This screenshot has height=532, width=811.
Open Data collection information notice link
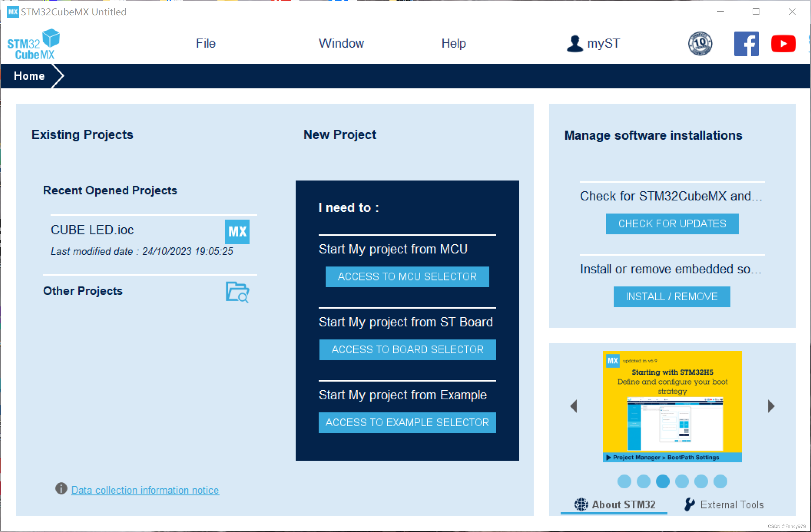coord(145,490)
